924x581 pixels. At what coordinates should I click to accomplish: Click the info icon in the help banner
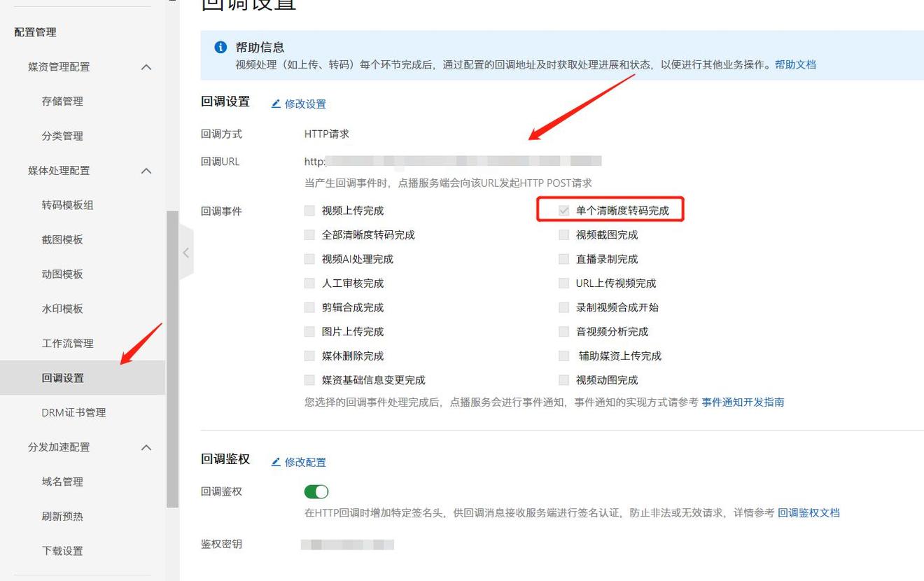coord(221,48)
